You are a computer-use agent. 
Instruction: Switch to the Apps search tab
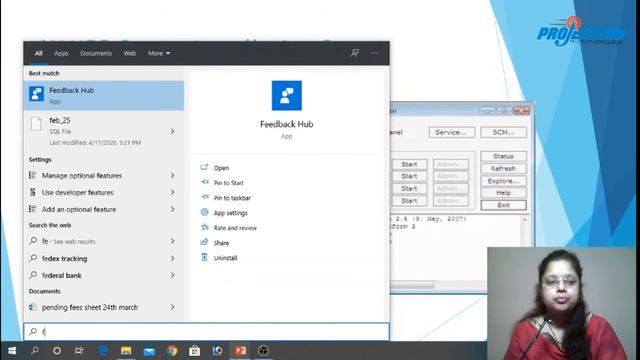coord(61,53)
